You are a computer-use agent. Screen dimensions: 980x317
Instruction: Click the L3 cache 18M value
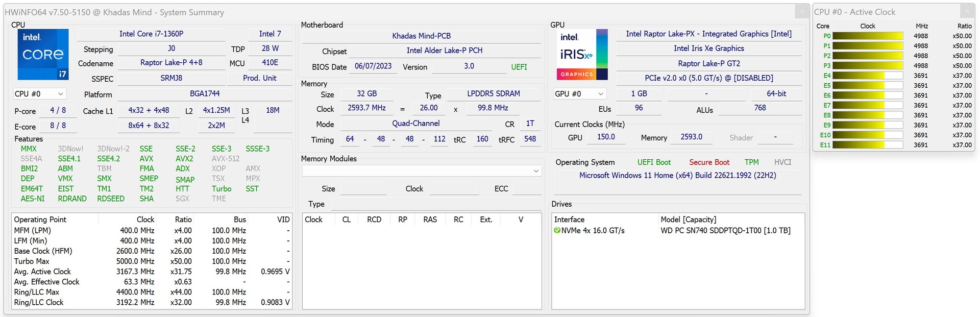tap(273, 110)
